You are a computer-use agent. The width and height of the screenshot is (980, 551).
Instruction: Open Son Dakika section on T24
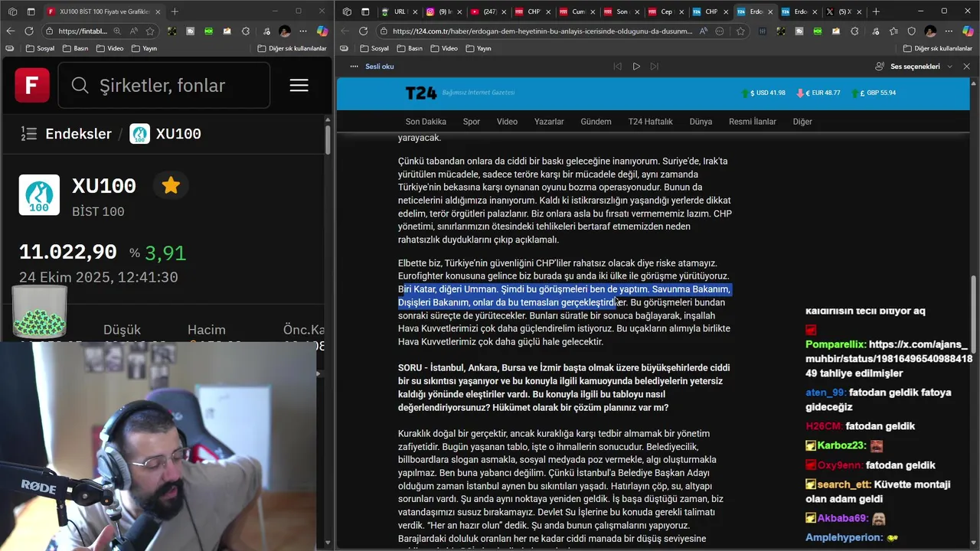coord(426,122)
